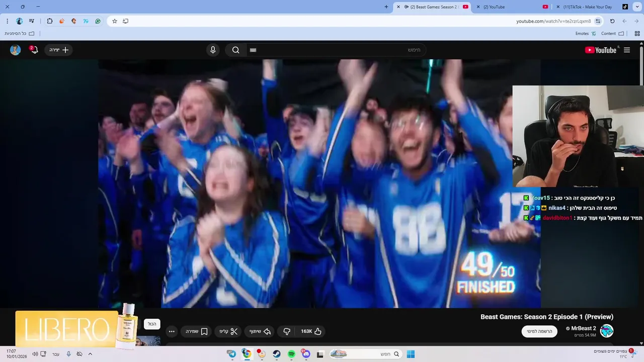Open the taskbar volume icon
Viewport: 644px width, 362px height.
pos(35,354)
